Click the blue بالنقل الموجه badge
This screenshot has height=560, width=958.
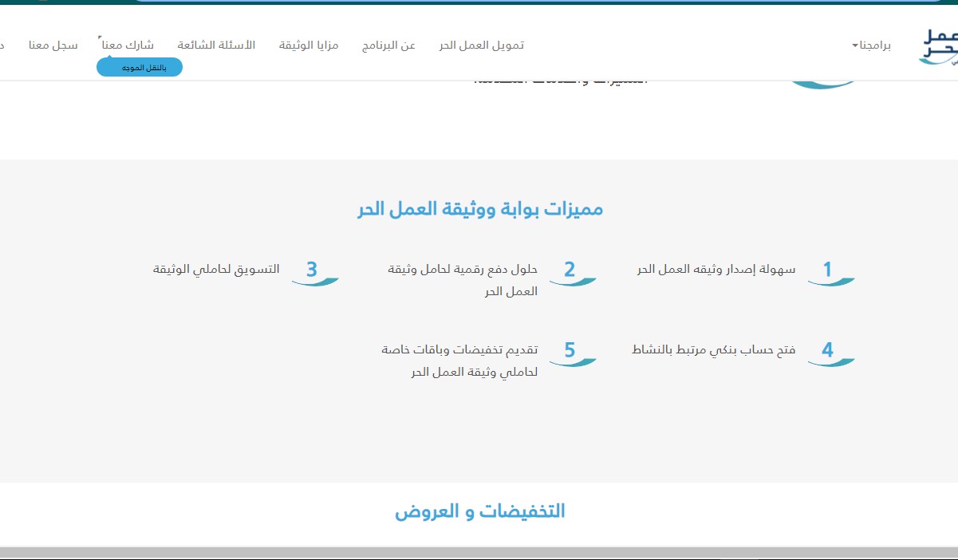(140, 68)
